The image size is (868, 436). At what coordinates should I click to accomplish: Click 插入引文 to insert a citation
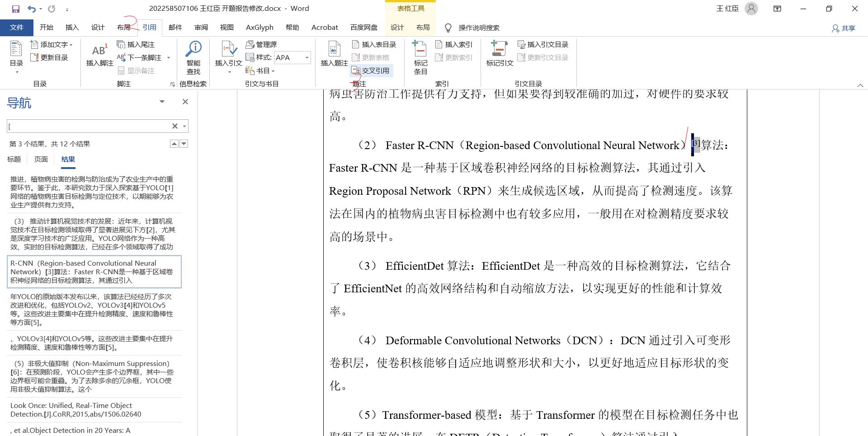click(x=228, y=54)
